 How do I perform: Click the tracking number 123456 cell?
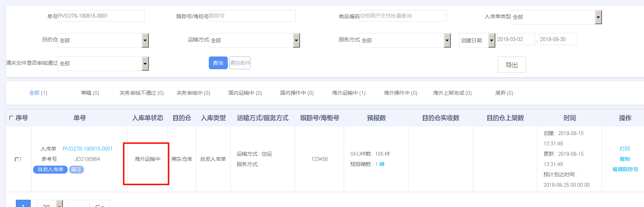(320, 159)
